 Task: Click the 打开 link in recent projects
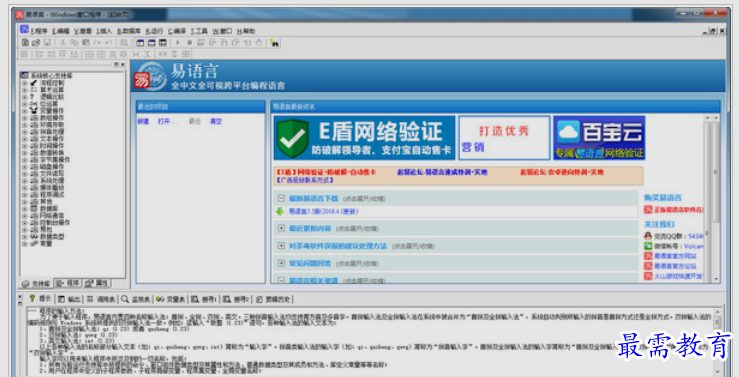168,121
